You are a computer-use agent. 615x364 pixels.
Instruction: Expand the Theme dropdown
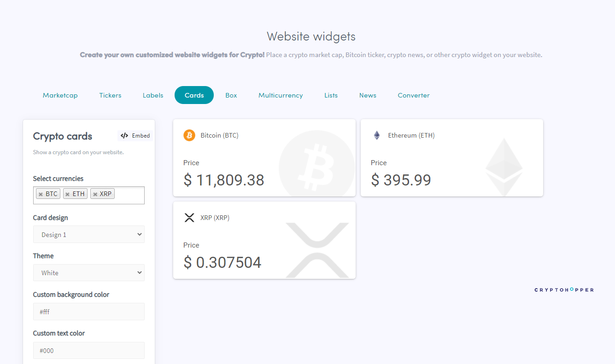click(x=89, y=272)
